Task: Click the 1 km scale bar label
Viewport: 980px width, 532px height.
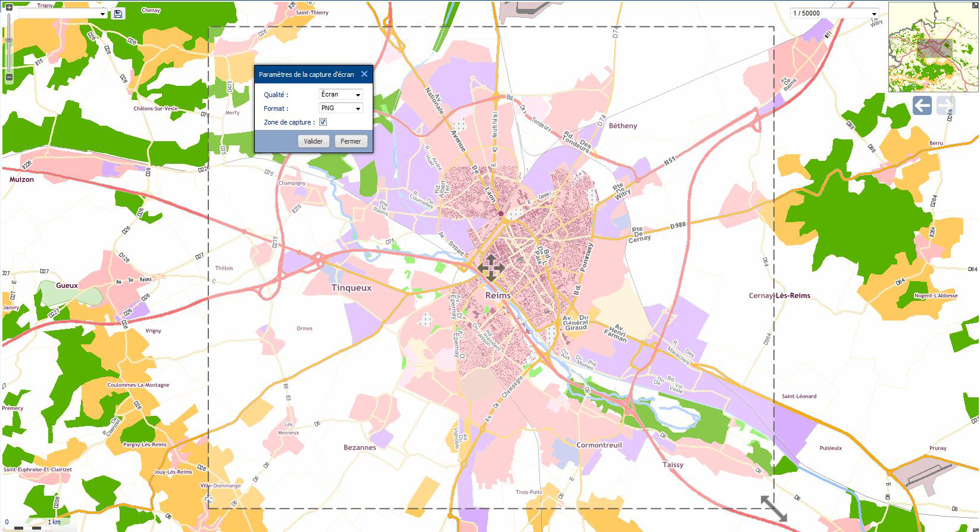Action: point(54,522)
